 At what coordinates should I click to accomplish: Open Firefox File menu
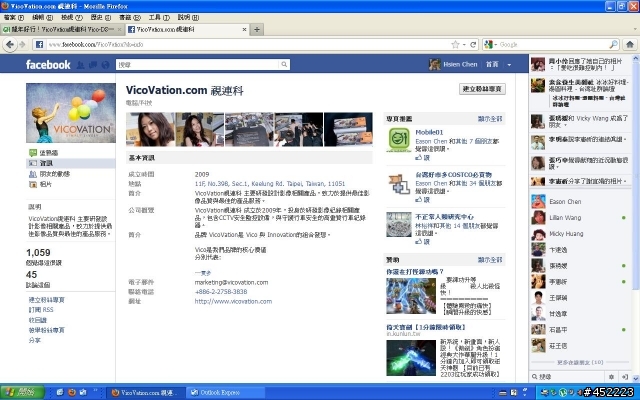tap(13, 18)
